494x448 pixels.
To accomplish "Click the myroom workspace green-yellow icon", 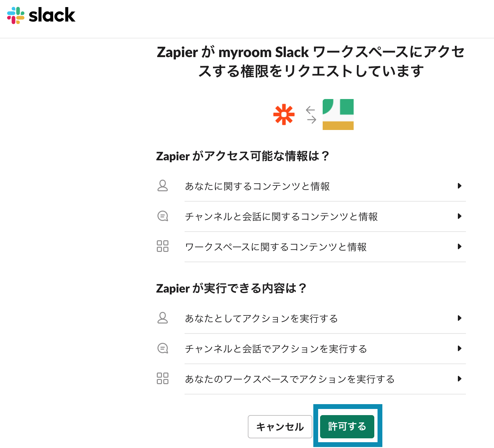I will 338,114.
